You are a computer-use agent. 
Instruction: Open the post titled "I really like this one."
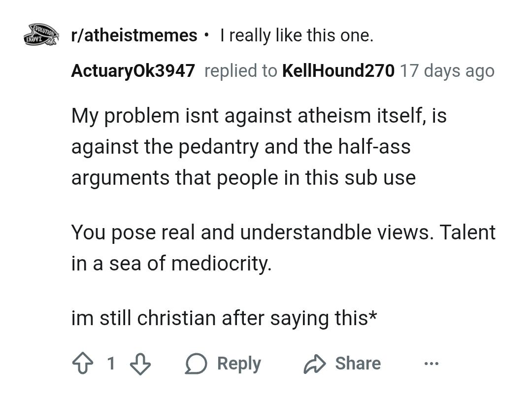[297, 35]
